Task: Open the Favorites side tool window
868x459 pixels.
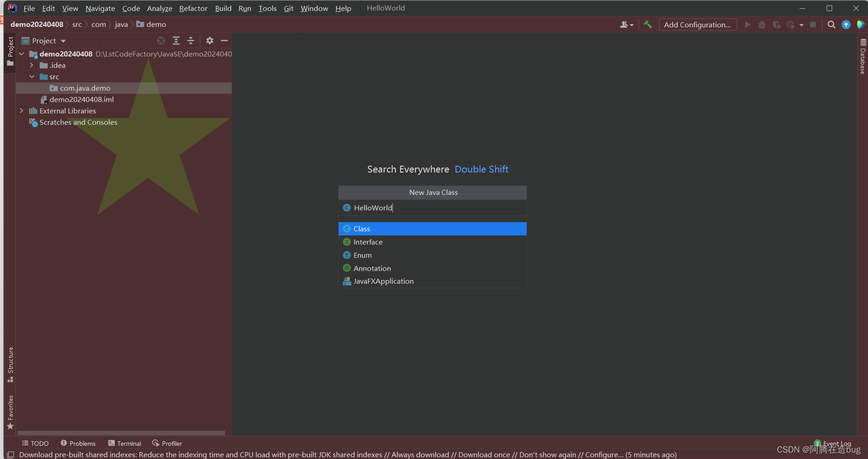Action: point(10,412)
